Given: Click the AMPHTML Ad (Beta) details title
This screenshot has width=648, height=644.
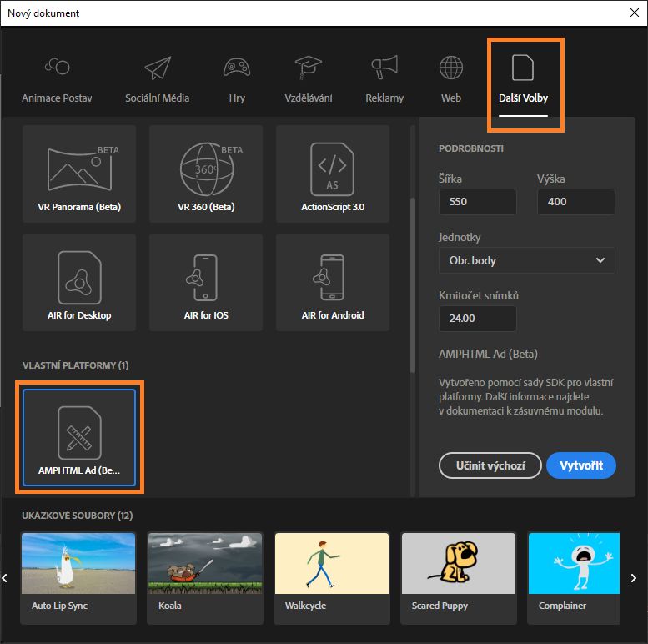Looking at the screenshot, I should click(488, 354).
